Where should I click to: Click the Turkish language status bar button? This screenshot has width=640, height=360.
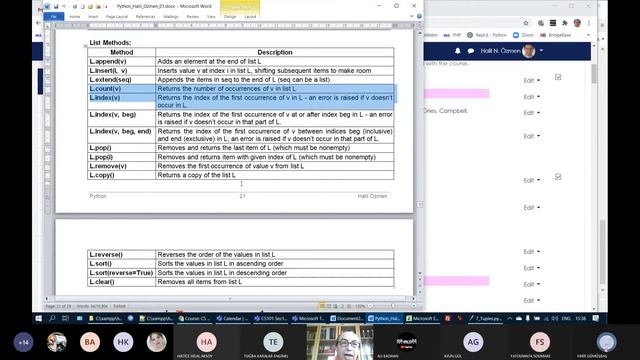coord(120,306)
